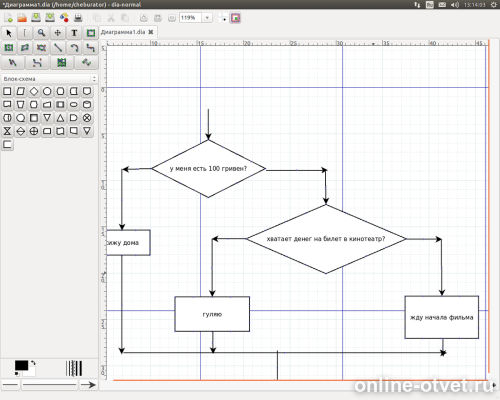The height and width of the screenshot is (400, 500).
Task: Click the black foreground color swatch
Action: [21, 365]
